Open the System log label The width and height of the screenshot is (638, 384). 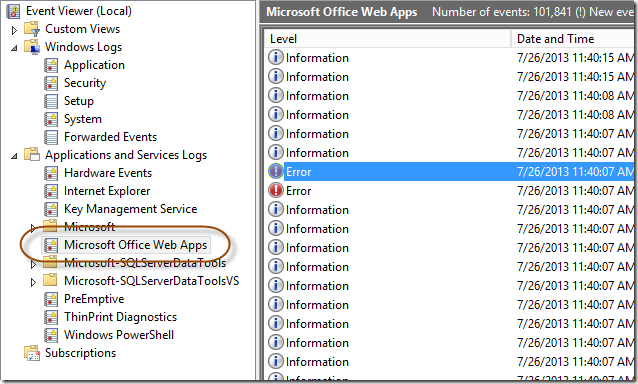[x=83, y=119]
